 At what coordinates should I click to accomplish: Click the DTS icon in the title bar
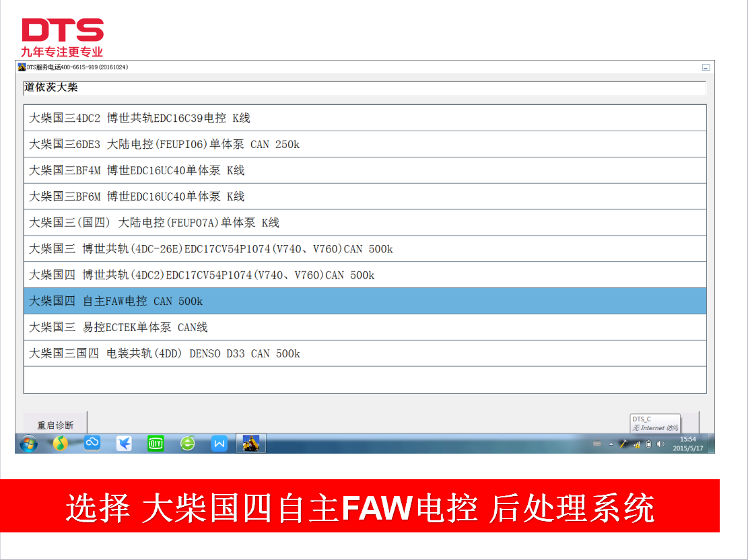pos(22,67)
